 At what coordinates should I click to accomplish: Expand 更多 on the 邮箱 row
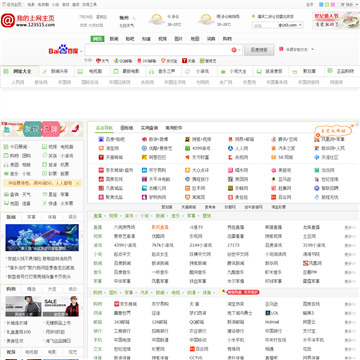click(350, 322)
